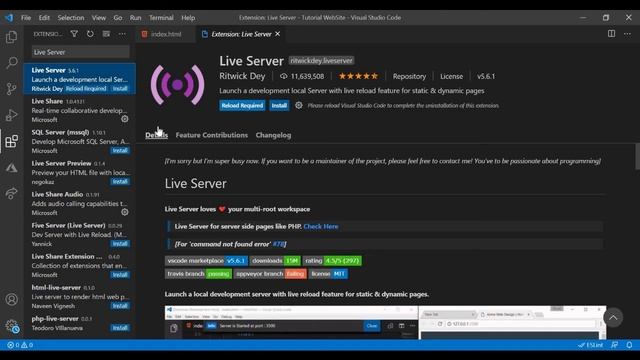Open the Run menu
The width and height of the screenshot is (640, 360).
pyautogui.click(x=136, y=18)
